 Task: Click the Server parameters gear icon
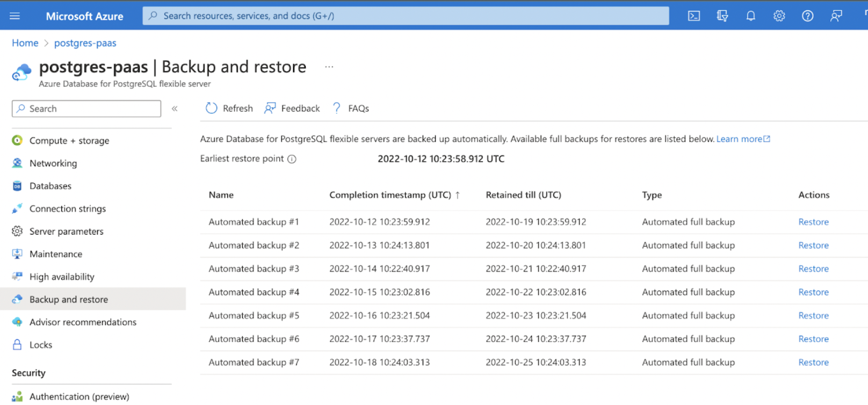point(17,231)
